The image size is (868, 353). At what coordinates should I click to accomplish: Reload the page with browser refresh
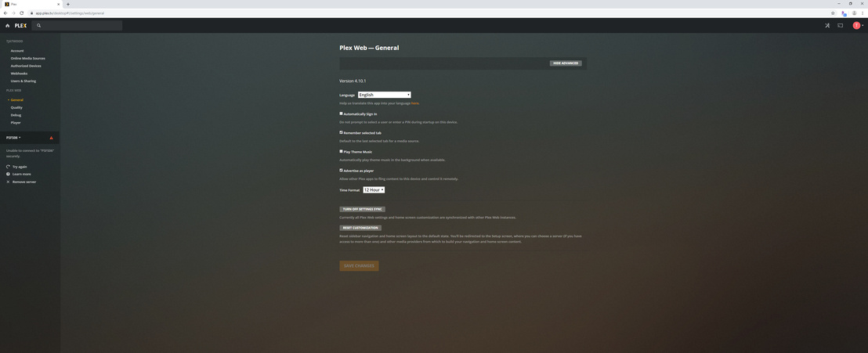22,13
